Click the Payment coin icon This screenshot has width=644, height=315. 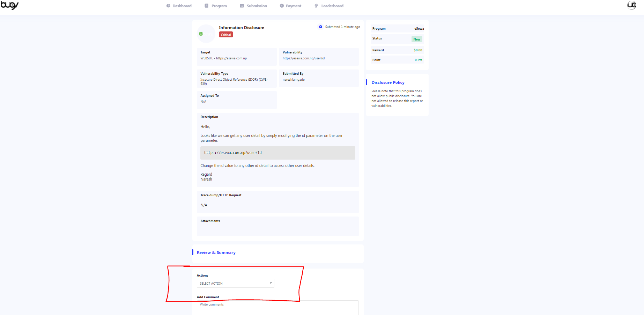pyautogui.click(x=282, y=6)
